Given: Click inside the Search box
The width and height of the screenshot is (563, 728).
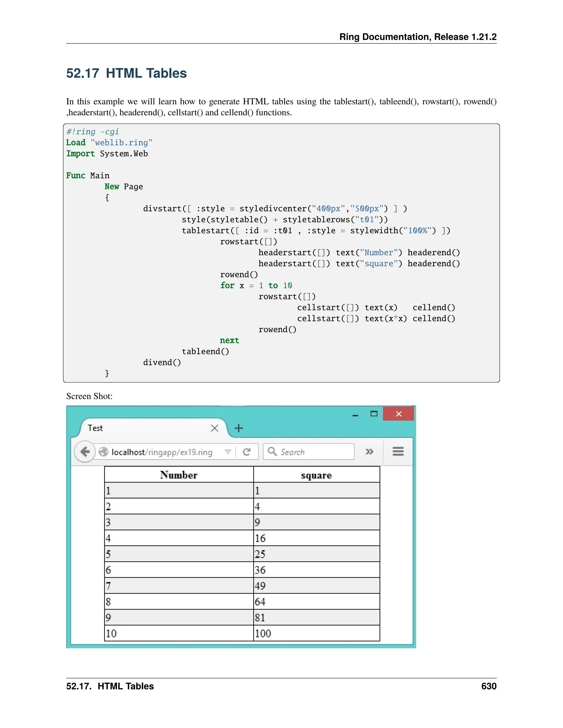Looking at the screenshot, I should pos(313,452).
